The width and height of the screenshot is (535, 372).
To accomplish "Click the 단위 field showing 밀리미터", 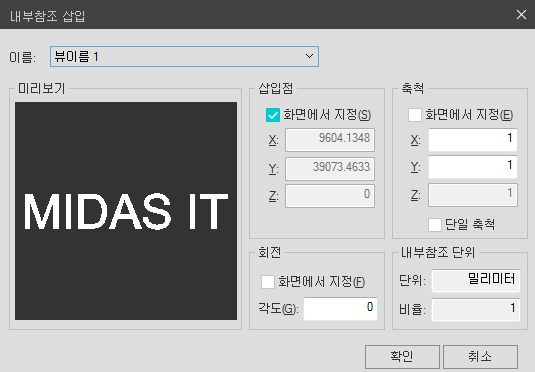I will coord(476,281).
